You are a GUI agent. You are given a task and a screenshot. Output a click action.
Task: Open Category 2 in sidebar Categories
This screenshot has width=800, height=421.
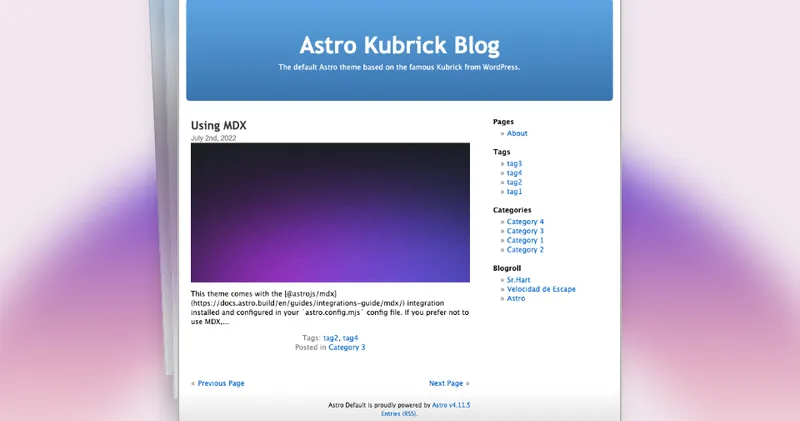[x=525, y=250]
